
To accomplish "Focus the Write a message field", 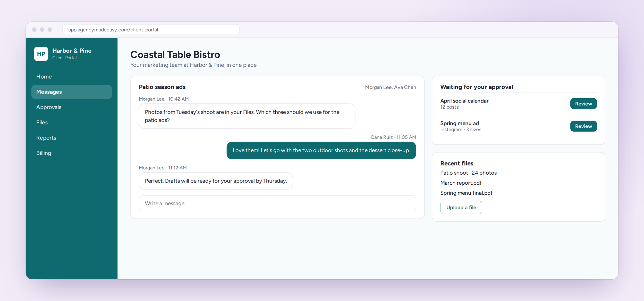I will [277, 203].
